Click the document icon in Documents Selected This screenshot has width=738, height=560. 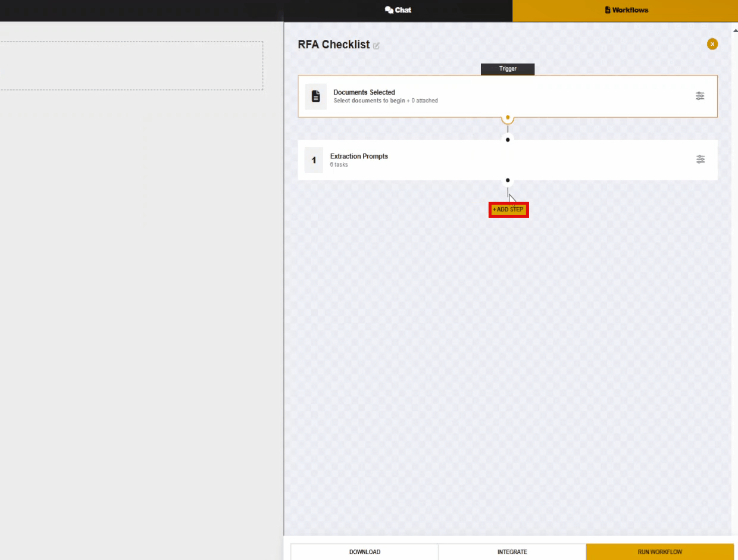point(315,96)
